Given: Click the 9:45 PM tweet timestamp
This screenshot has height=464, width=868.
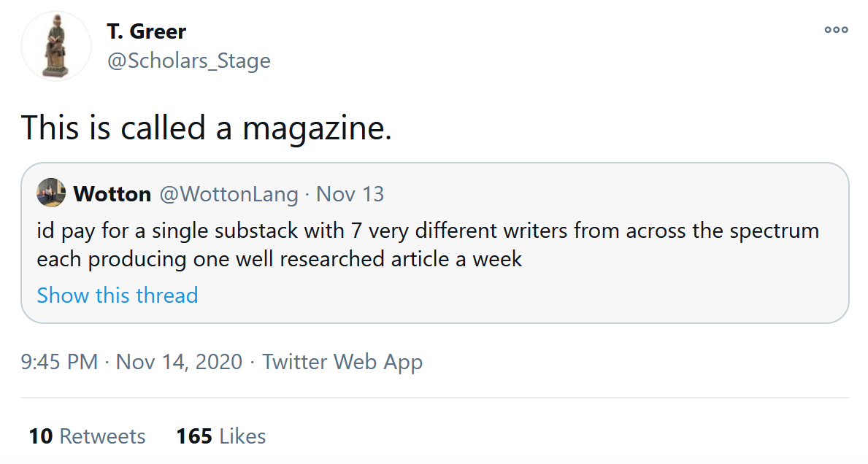Looking at the screenshot, I should click(59, 362).
